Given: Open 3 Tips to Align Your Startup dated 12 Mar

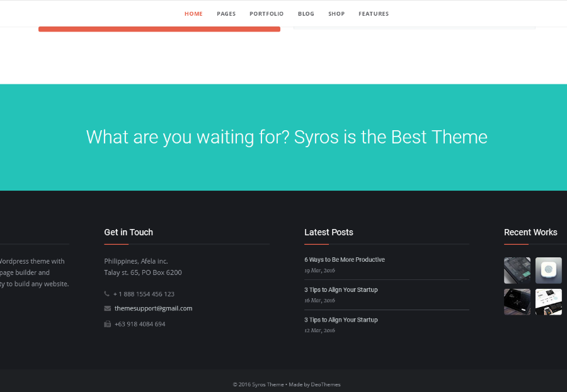Looking at the screenshot, I should pos(341,320).
